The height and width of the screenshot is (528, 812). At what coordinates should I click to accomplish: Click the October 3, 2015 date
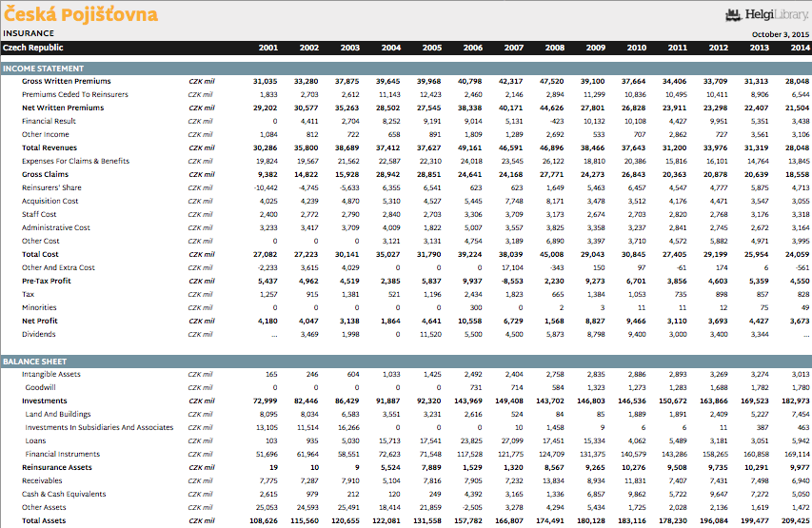[781, 34]
